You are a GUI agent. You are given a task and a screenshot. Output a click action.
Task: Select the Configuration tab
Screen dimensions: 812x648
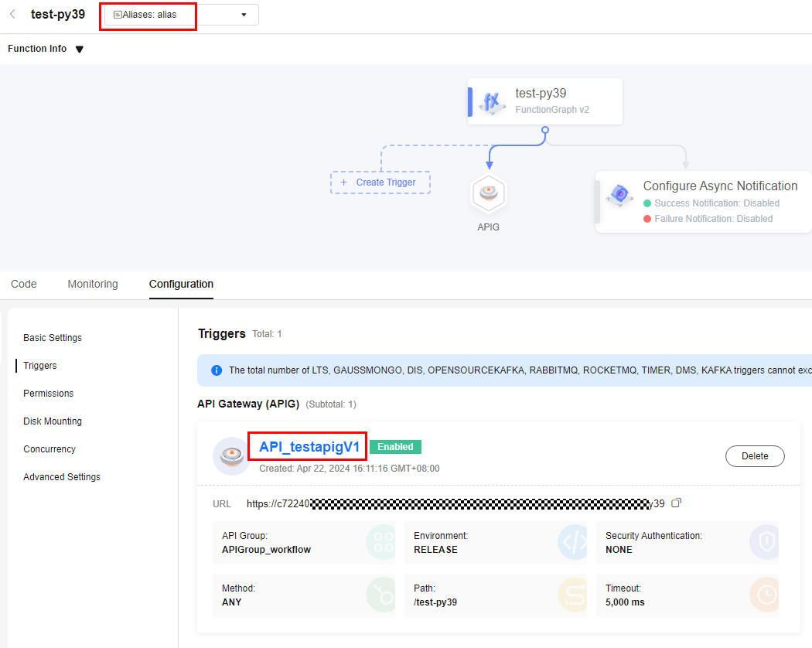click(x=181, y=284)
